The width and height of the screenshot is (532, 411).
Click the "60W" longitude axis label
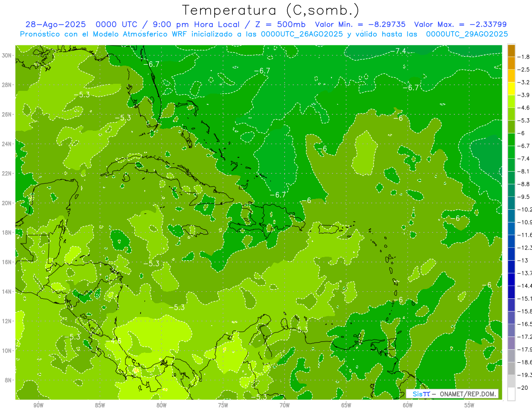pos(408,405)
